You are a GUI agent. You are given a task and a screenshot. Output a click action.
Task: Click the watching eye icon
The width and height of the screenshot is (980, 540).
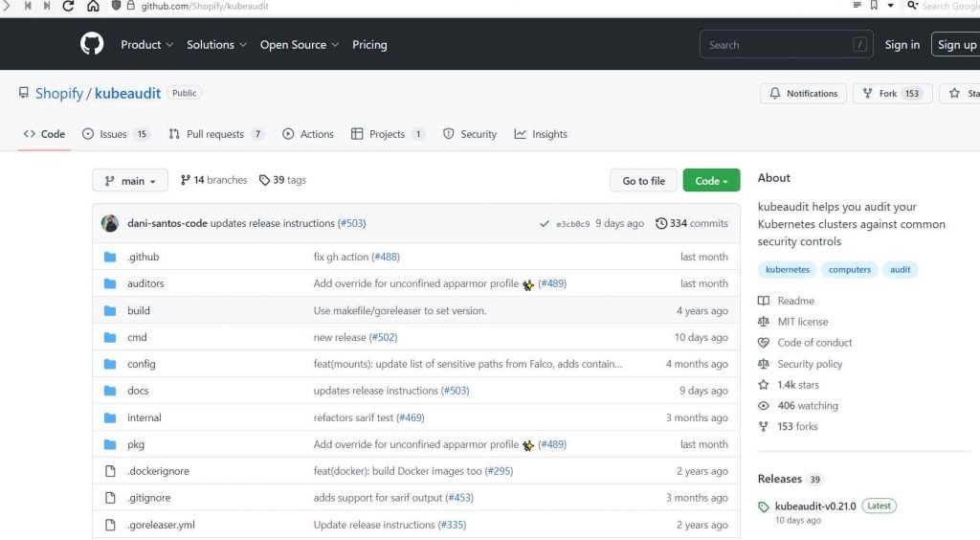(x=764, y=406)
